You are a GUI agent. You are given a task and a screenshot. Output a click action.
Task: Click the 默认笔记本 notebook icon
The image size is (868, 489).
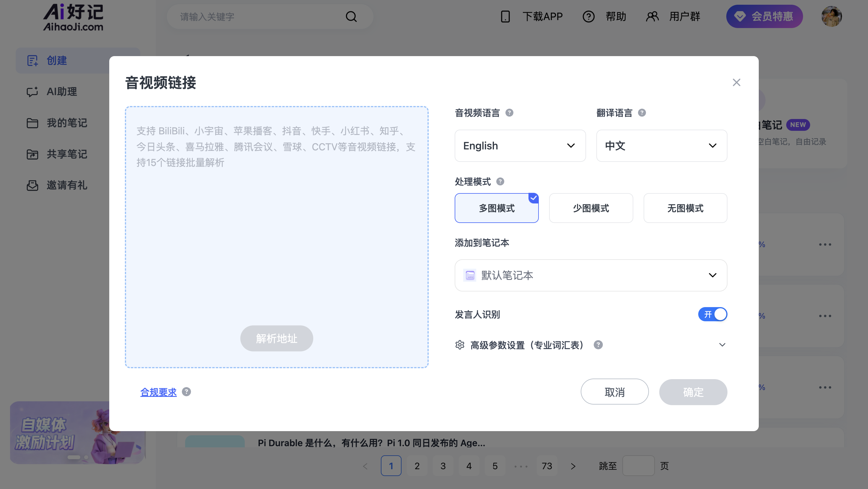469,275
